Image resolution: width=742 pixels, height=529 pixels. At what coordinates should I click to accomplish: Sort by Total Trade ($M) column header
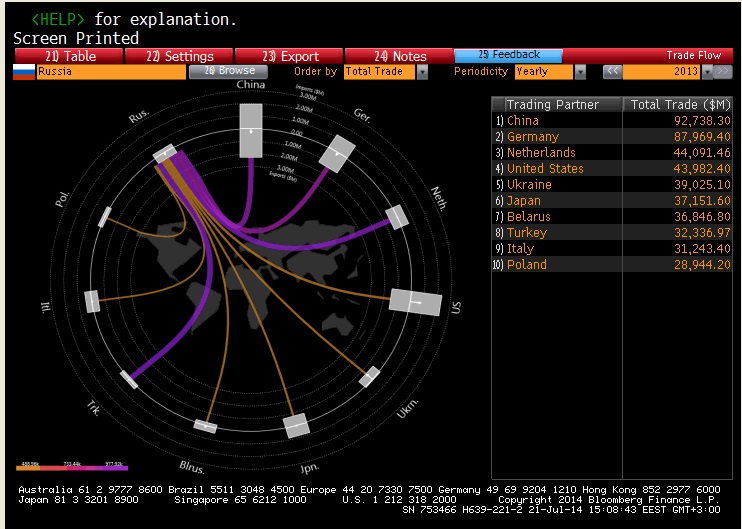tap(678, 104)
